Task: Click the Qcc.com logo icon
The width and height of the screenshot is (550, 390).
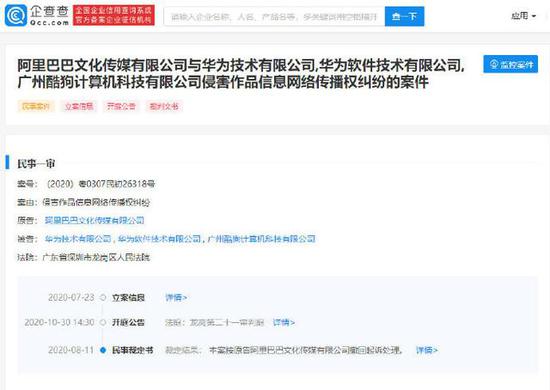Action: (15, 16)
